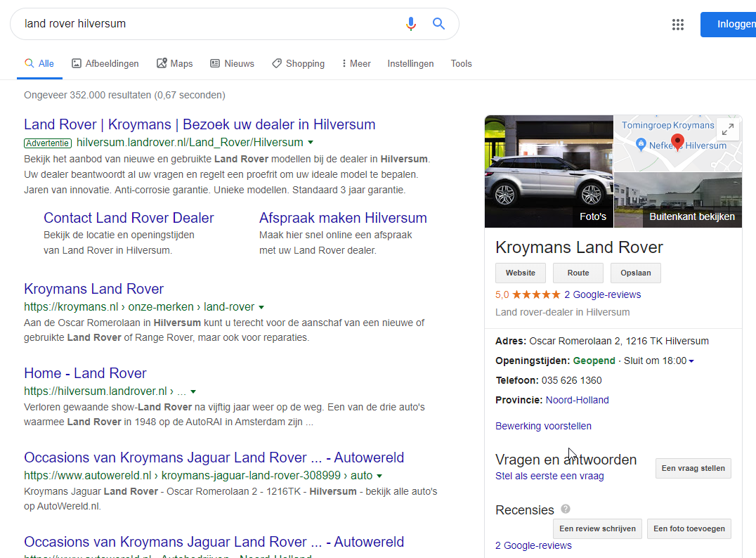Image resolution: width=756 pixels, height=558 pixels.
Task: Open the Shopping tab
Action: point(298,63)
